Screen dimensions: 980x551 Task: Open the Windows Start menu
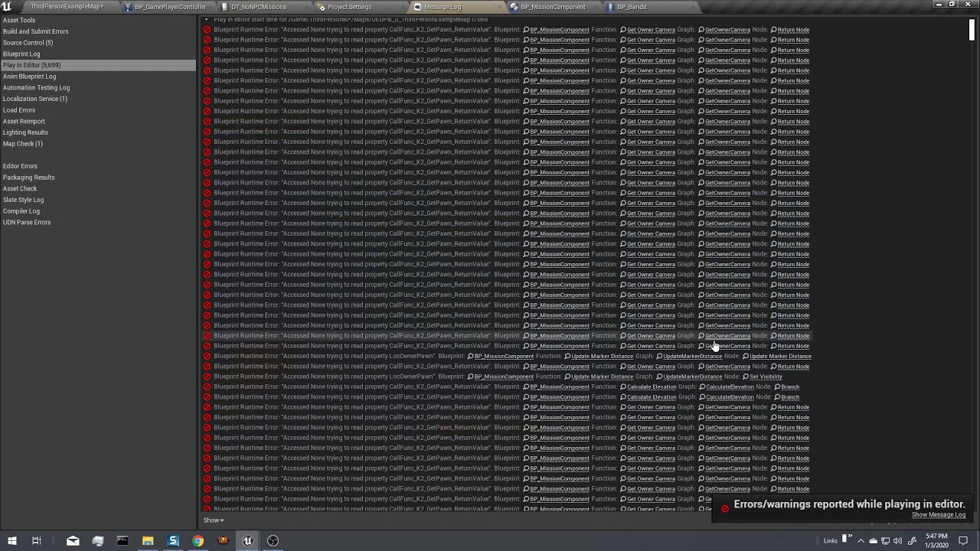11,541
